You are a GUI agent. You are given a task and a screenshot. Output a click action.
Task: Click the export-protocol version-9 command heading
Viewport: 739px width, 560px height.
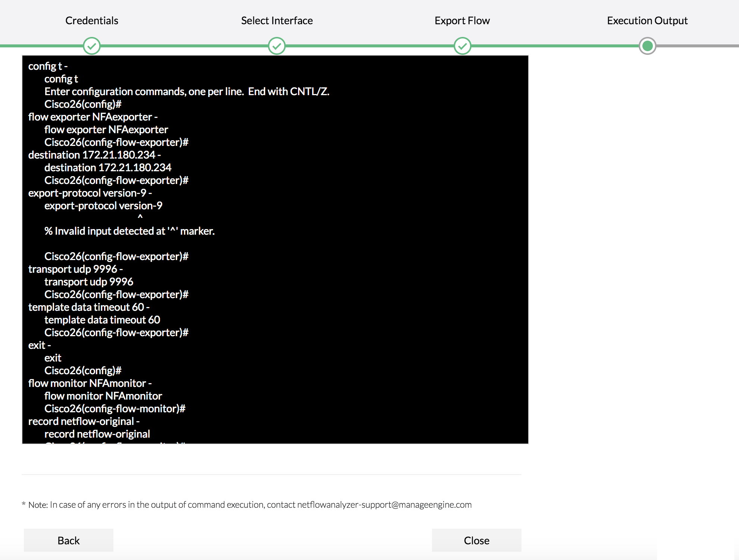pos(90,193)
